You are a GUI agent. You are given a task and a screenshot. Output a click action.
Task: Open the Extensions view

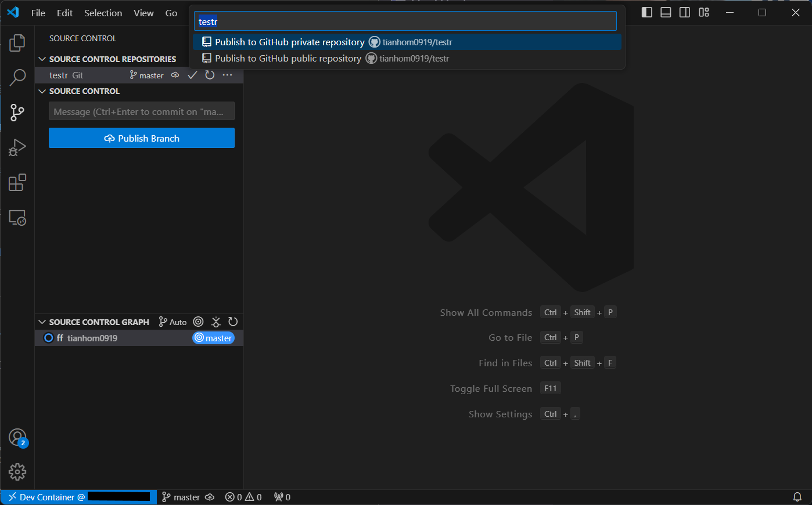(17, 182)
